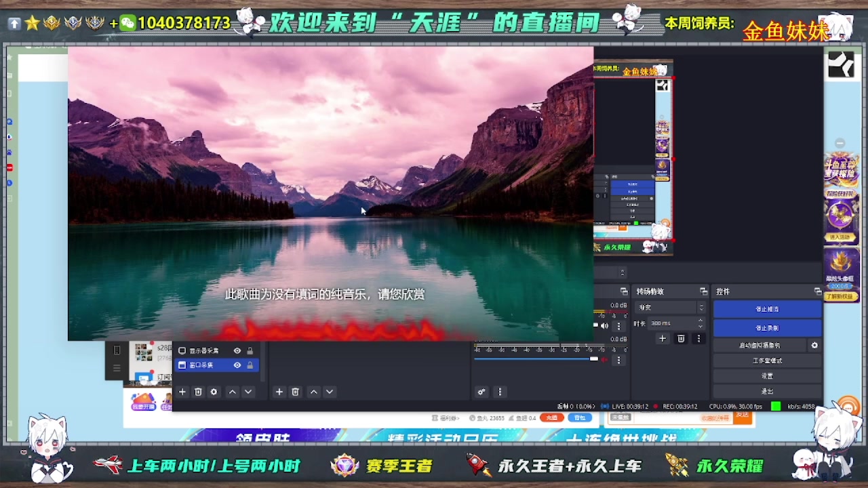Select the 窗口采集 source row
This screenshot has height=488, width=868.
pyautogui.click(x=216, y=365)
